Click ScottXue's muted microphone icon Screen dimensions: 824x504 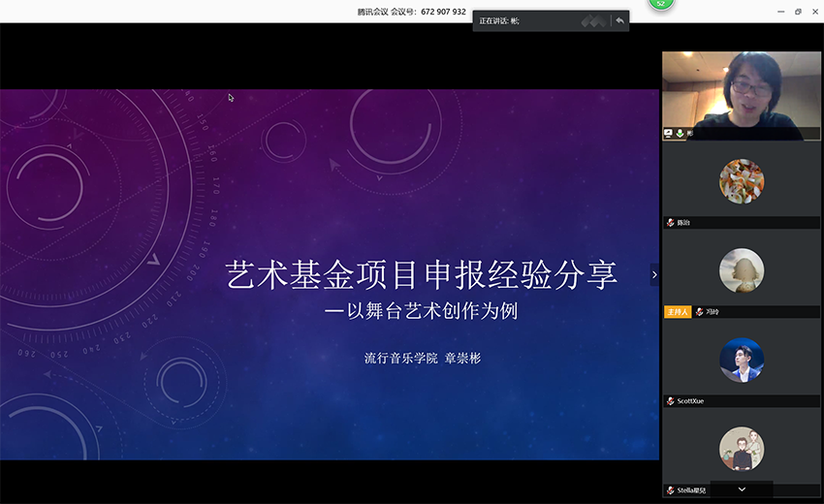pyautogui.click(x=670, y=401)
